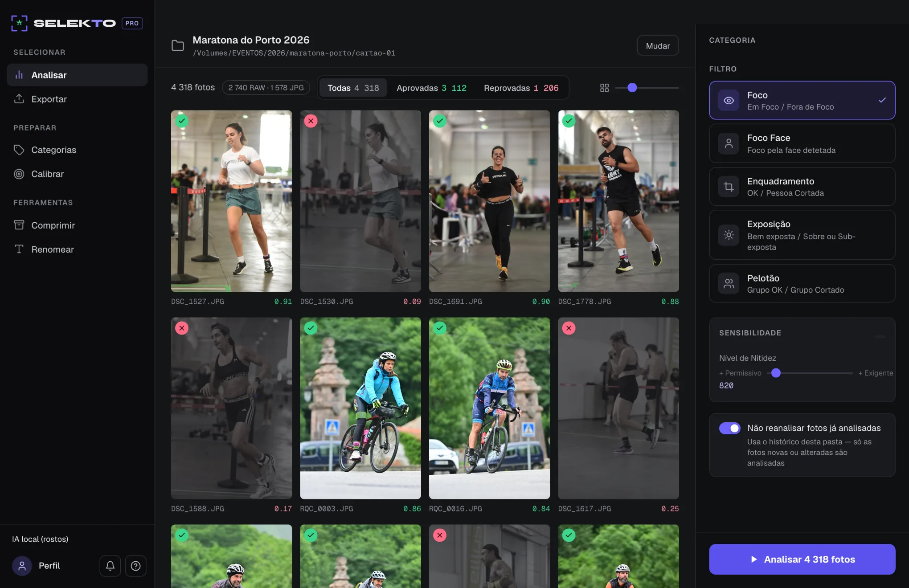This screenshot has height=588, width=909.
Task: Switch to the Reprovadas tab
Action: coord(521,88)
